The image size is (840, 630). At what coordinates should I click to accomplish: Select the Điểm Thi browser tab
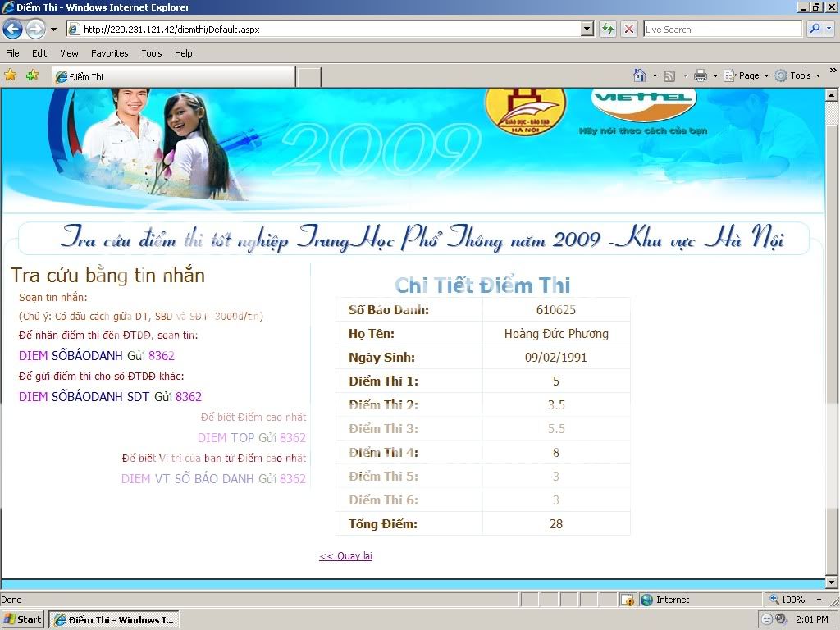(x=172, y=75)
